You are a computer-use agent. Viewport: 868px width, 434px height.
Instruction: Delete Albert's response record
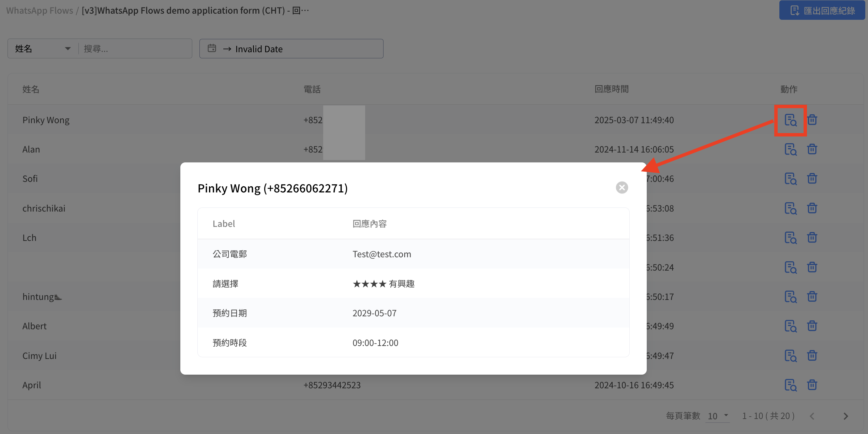pos(812,326)
